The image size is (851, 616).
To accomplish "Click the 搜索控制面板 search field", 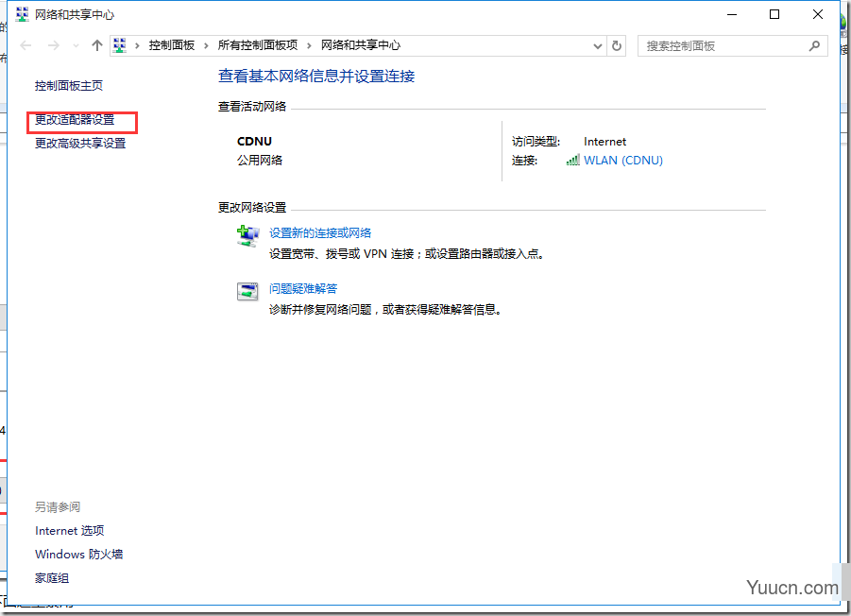I will pos(732,46).
